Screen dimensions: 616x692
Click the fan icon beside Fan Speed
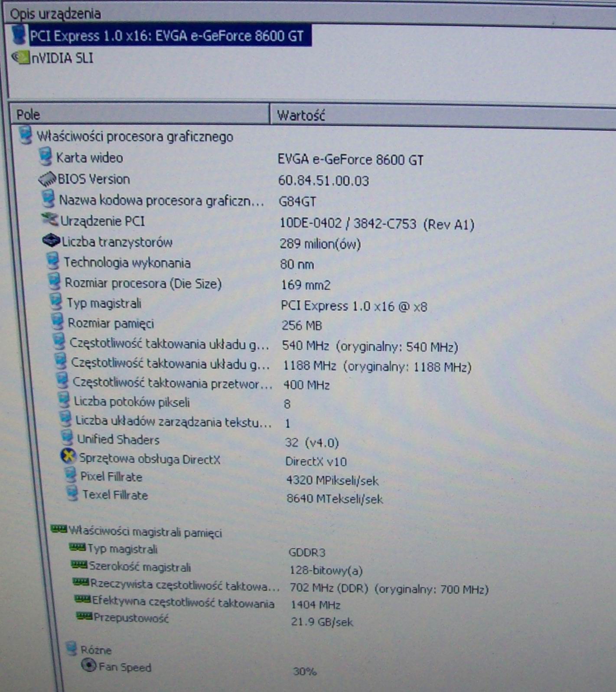89,666
